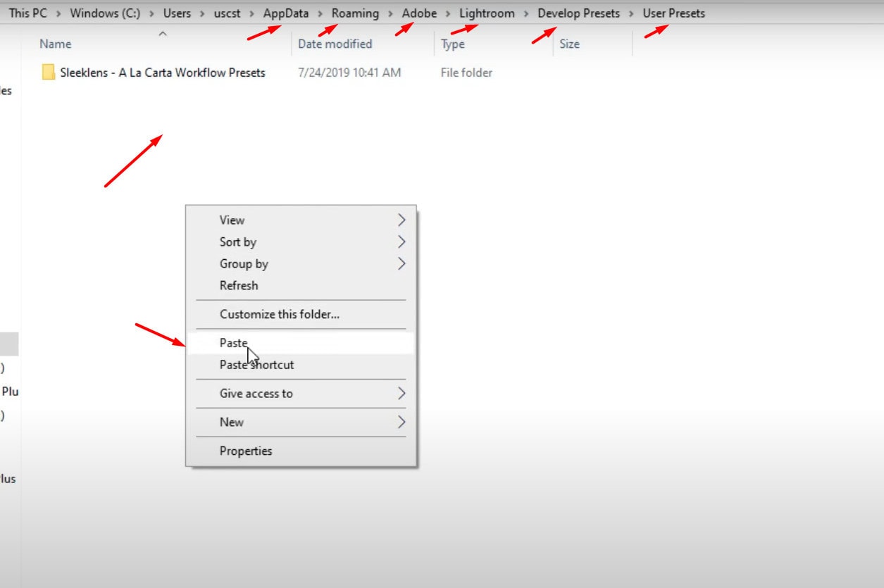The image size is (884, 588).
Task: Select Sleeklens - A La Carta Workflow Presets folder name
Action: 163,73
